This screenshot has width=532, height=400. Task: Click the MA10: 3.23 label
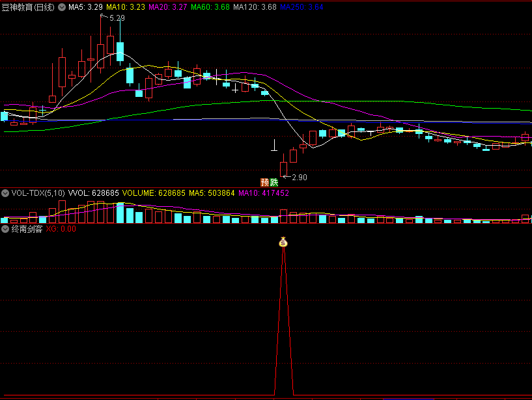coord(126,7)
